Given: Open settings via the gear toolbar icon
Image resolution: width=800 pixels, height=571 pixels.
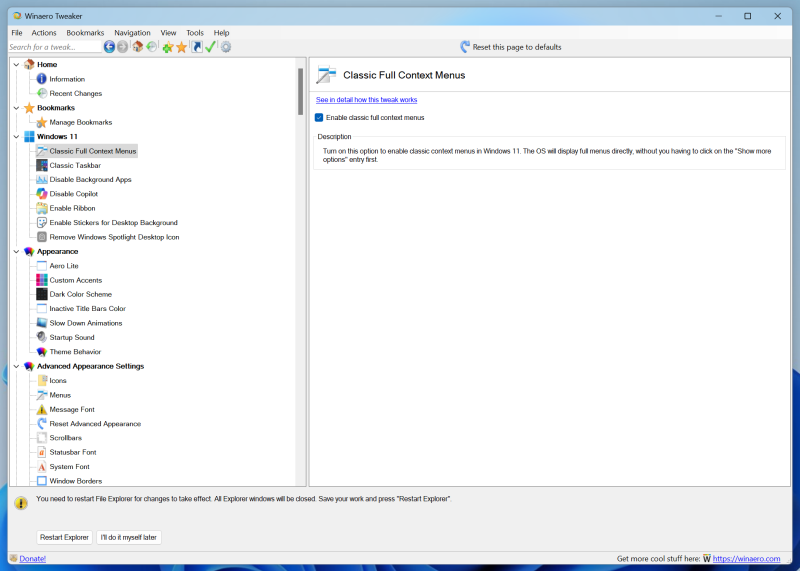Looking at the screenshot, I should pos(226,47).
